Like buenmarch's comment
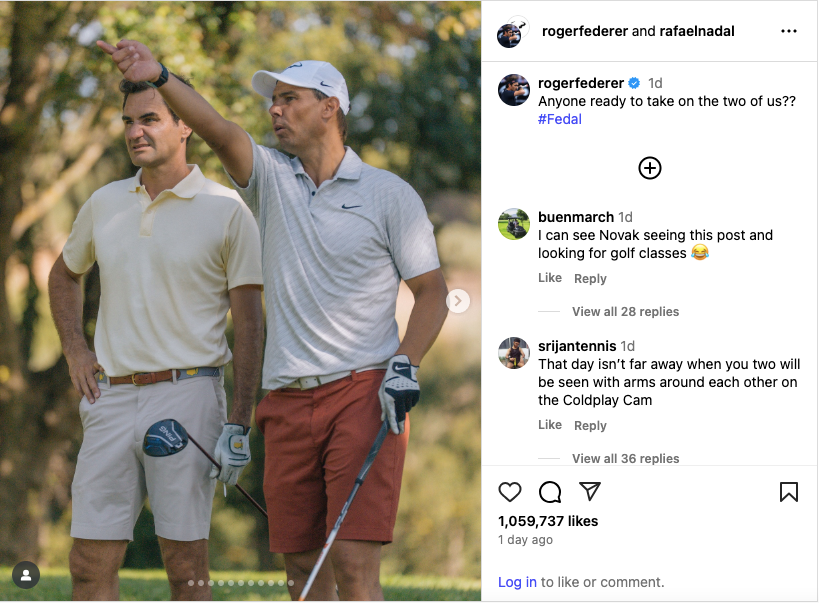 pyautogui.click(x=550, y=278)
